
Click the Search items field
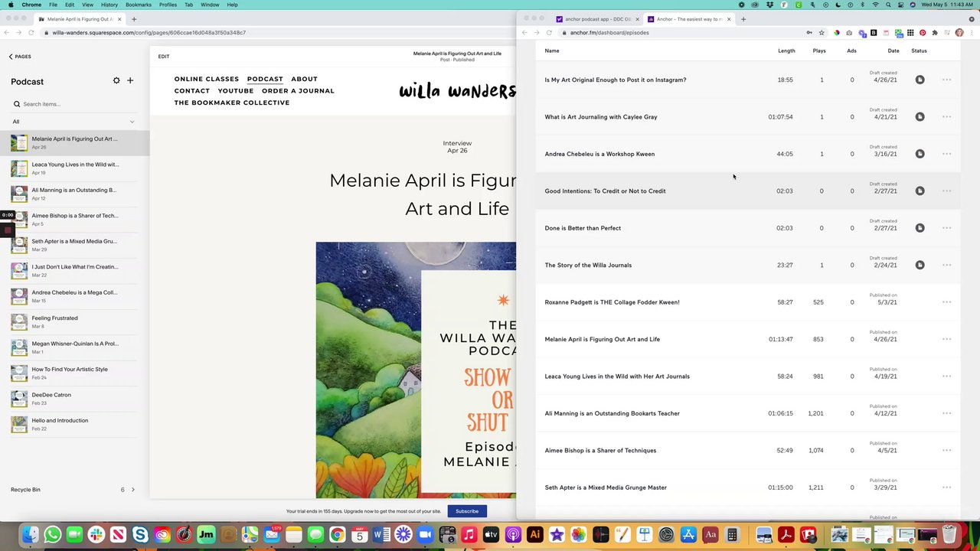(x=74, y=104)
